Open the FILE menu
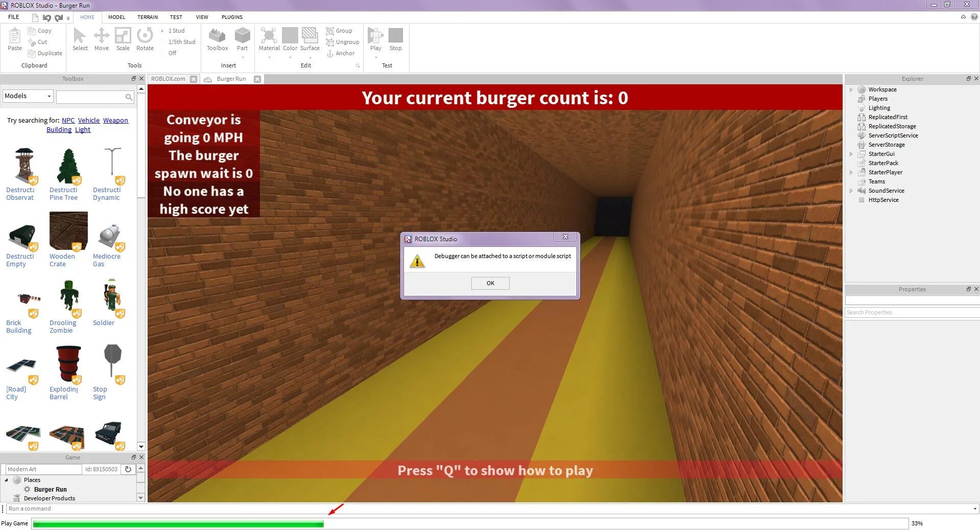Viewport: 980px width, 531px height. (x=14, y=17)
